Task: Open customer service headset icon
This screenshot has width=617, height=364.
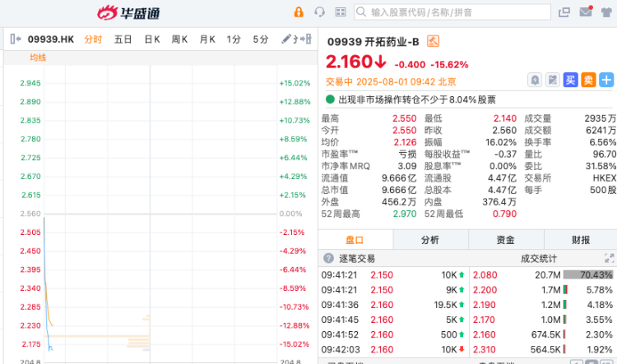Action: pos(320,12)
